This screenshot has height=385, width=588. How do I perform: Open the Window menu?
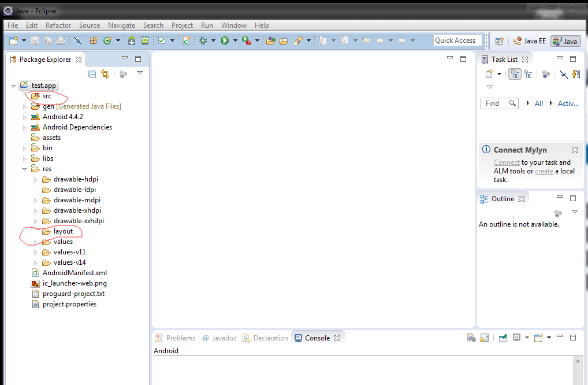(x=233, y=25)
